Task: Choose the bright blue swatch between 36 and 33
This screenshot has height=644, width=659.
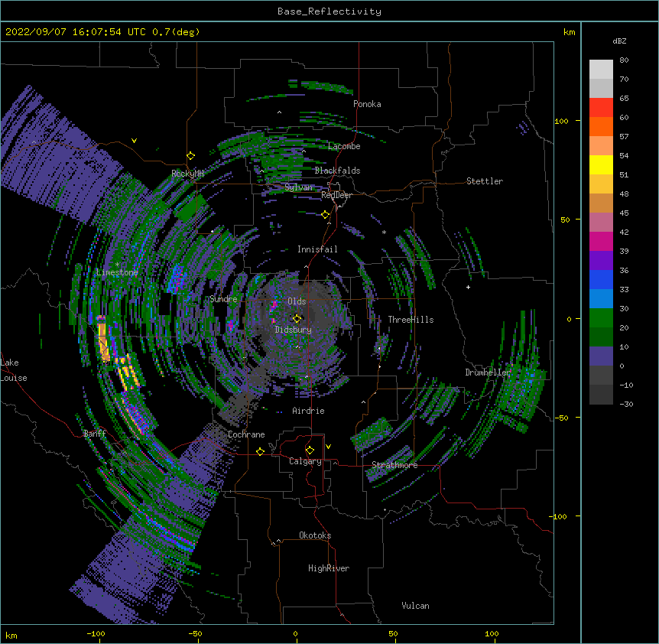Action: [601, 280]
